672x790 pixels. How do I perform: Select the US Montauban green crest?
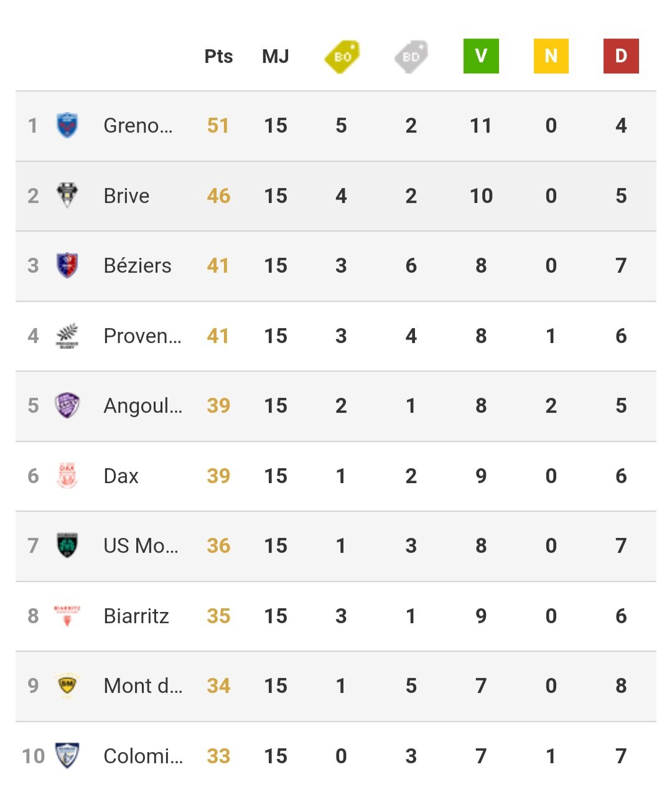click(67, 545)
